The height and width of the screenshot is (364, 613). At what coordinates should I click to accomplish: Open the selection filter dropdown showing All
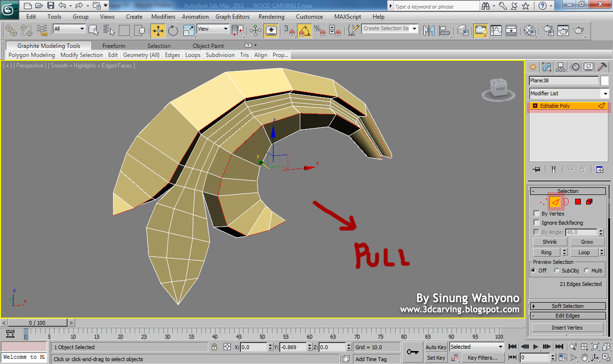[81, 29]
